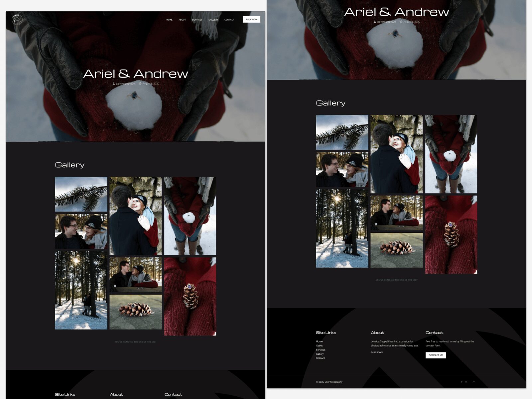532x399 pixels.
Task: Click the About link under Site Links
Action: 319,345
